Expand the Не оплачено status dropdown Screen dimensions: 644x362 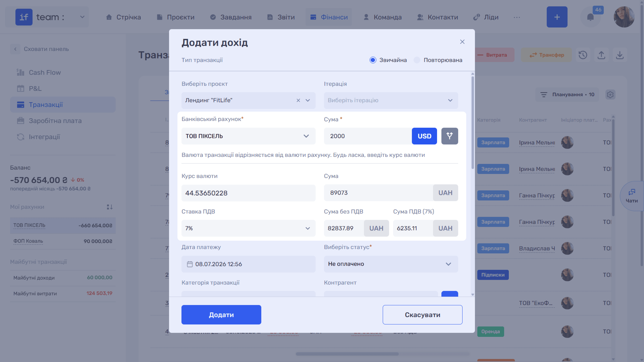click(x=391, y=264)
